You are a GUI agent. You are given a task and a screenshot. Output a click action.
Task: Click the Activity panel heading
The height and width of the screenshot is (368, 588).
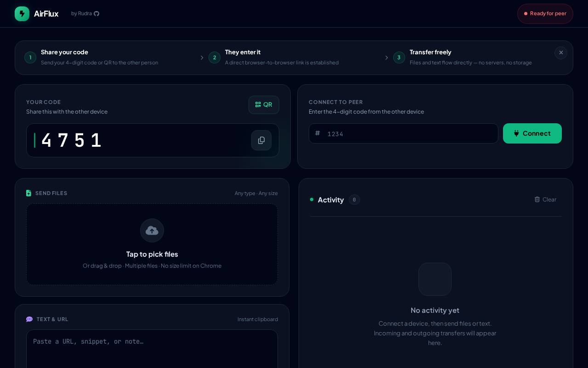(x=331, y=200)
